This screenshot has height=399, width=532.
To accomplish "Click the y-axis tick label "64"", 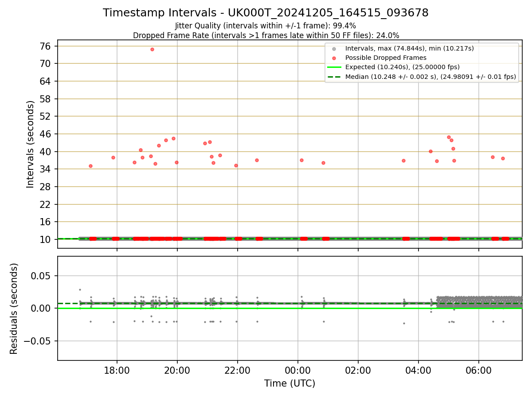I will (x=46, y=81).
